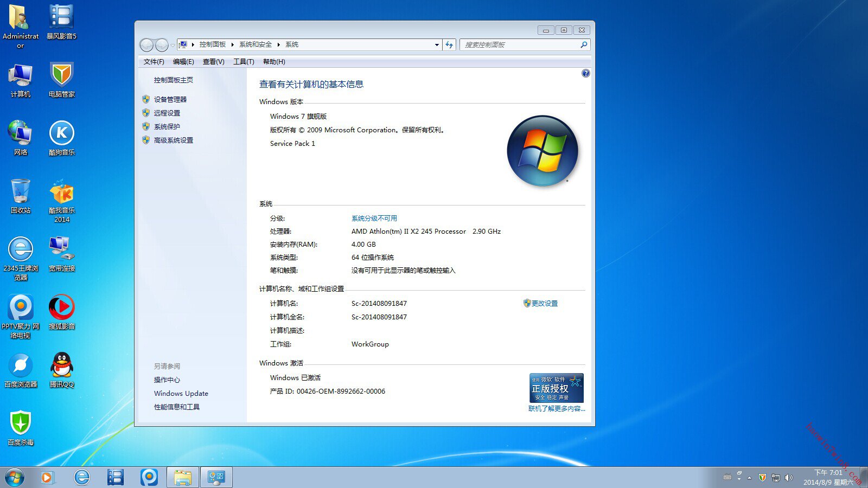
Task: Click the search magnifier icon
Action: pos(584,45)
